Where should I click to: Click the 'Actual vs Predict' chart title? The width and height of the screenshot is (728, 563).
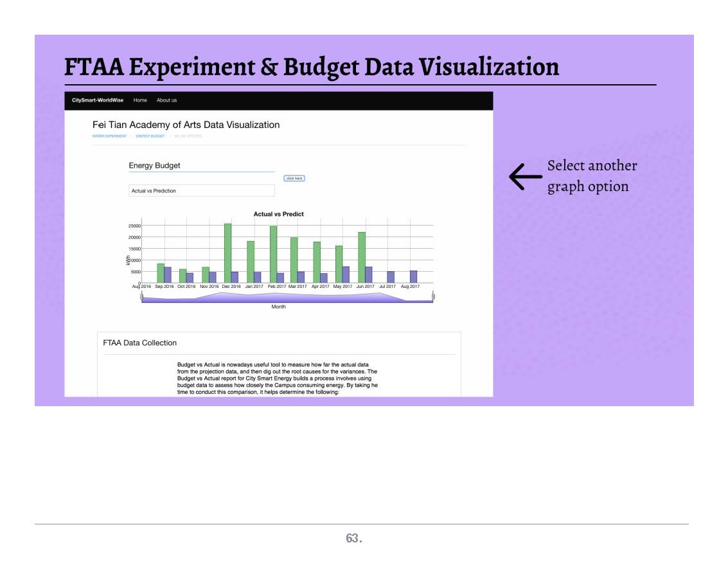tap(278, 214)
